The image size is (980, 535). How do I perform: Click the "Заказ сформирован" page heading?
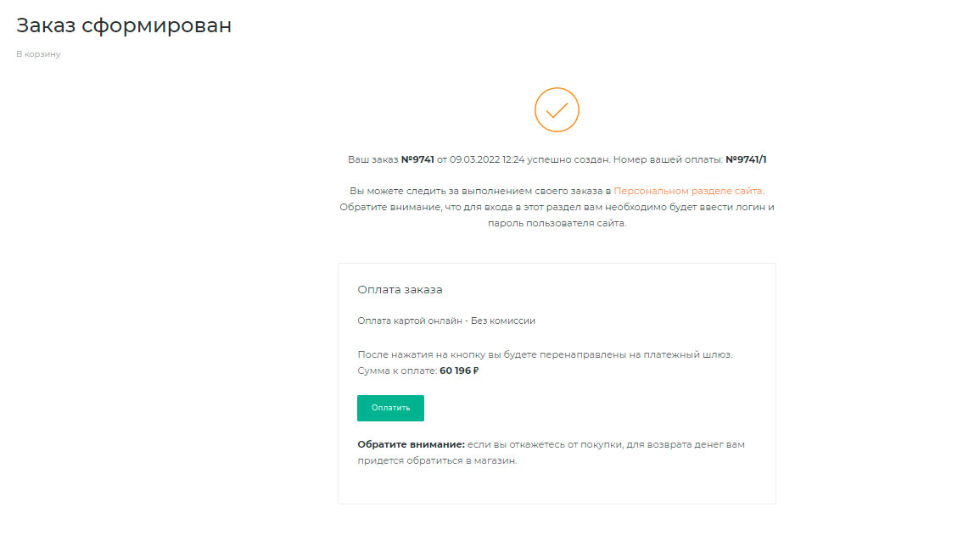point(124,25)
